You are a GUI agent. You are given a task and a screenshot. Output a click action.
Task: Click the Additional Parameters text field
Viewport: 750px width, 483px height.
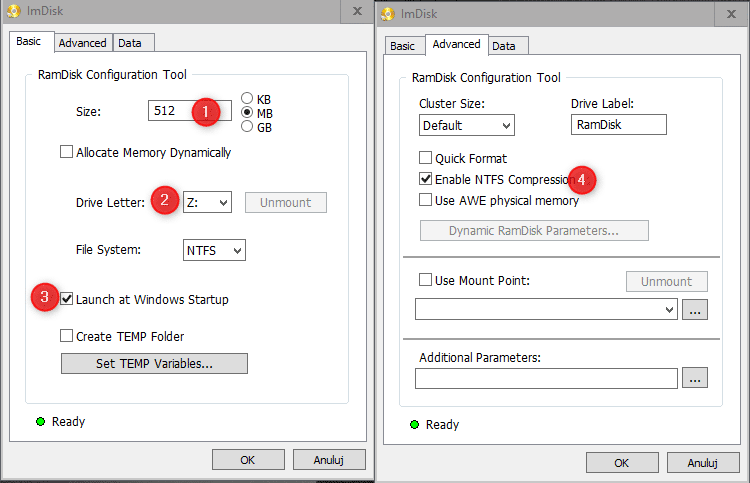[546, 378]
